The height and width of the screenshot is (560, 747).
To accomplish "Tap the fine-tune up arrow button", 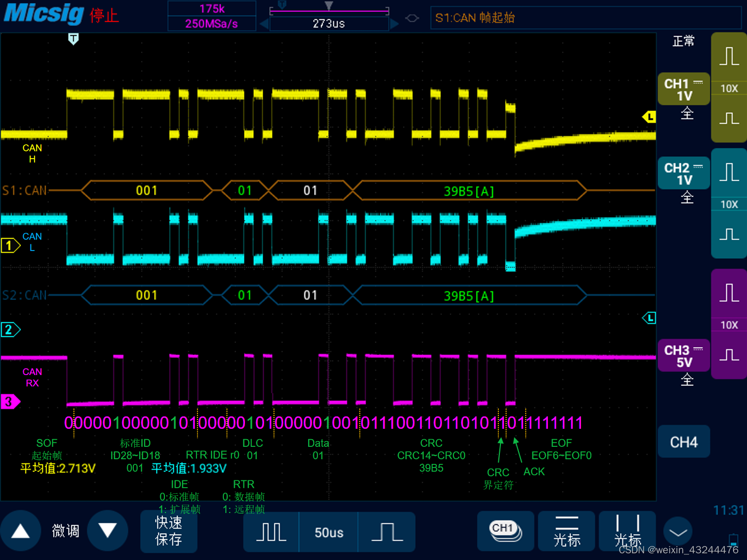I will click(21, 531).
